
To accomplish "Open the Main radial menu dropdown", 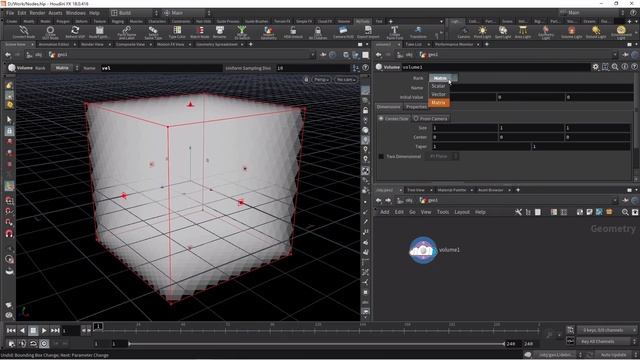I will click(187, 13).
